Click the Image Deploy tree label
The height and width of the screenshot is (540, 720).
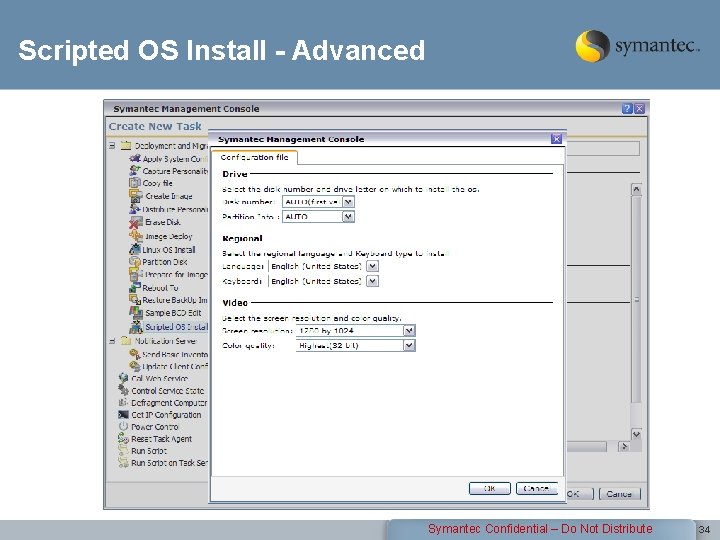point(169,236)
